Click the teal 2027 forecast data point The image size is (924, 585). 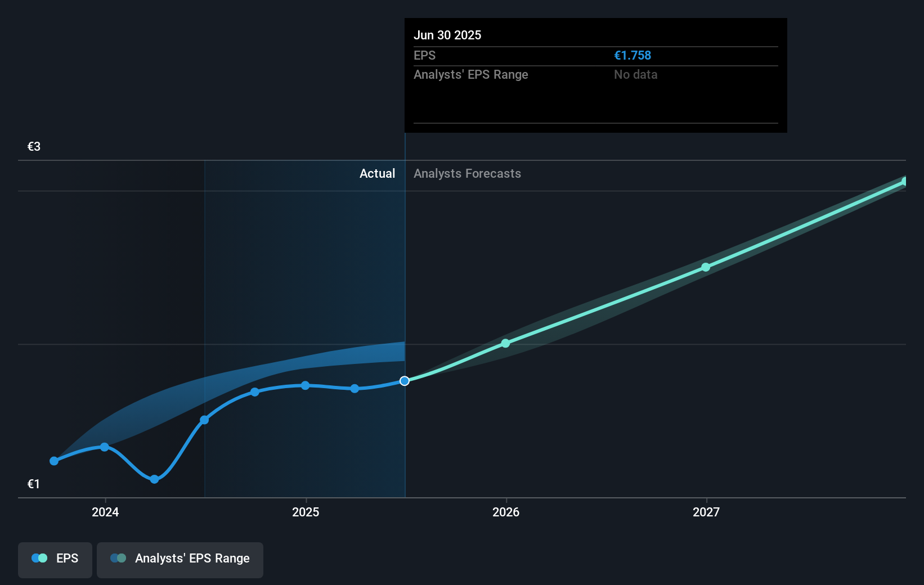pyautogui.click(x=705, y=267)
